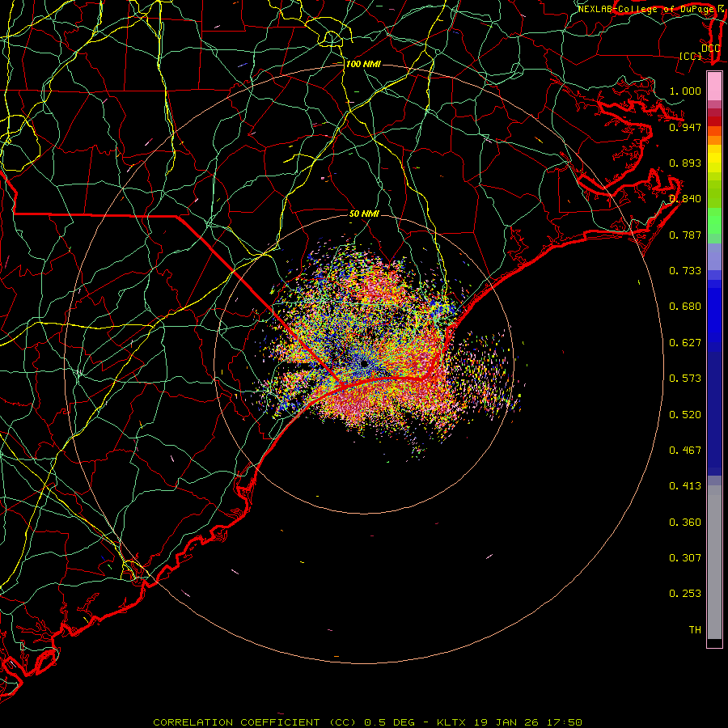
Task: Click the 0.893 legend value
Action: 685,163
